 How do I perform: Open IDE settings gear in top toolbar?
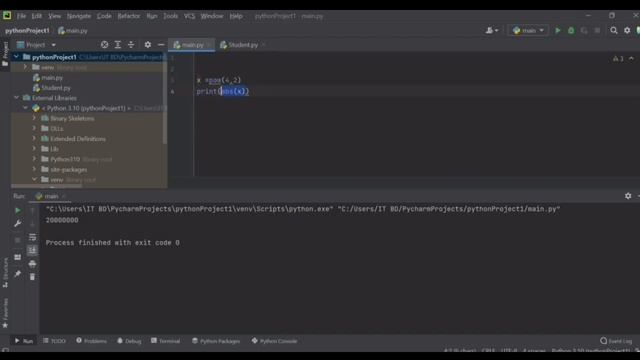pos(627,31)
